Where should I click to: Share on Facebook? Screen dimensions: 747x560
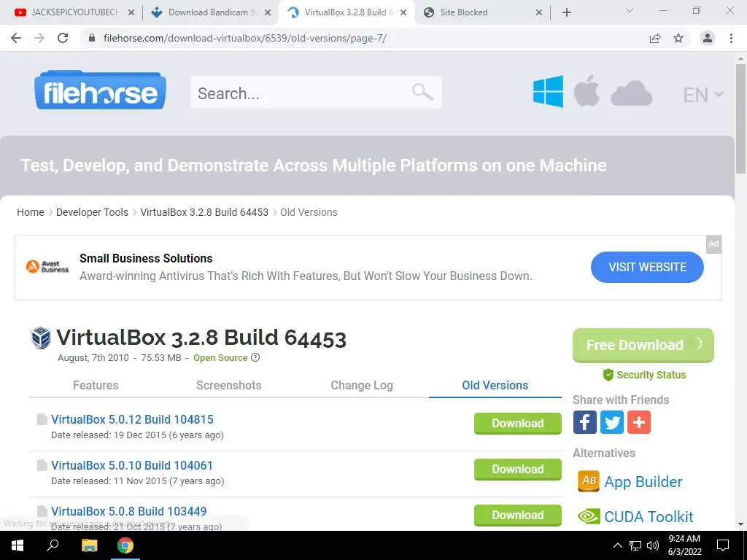pyautogui.click(x=584, y=422)
